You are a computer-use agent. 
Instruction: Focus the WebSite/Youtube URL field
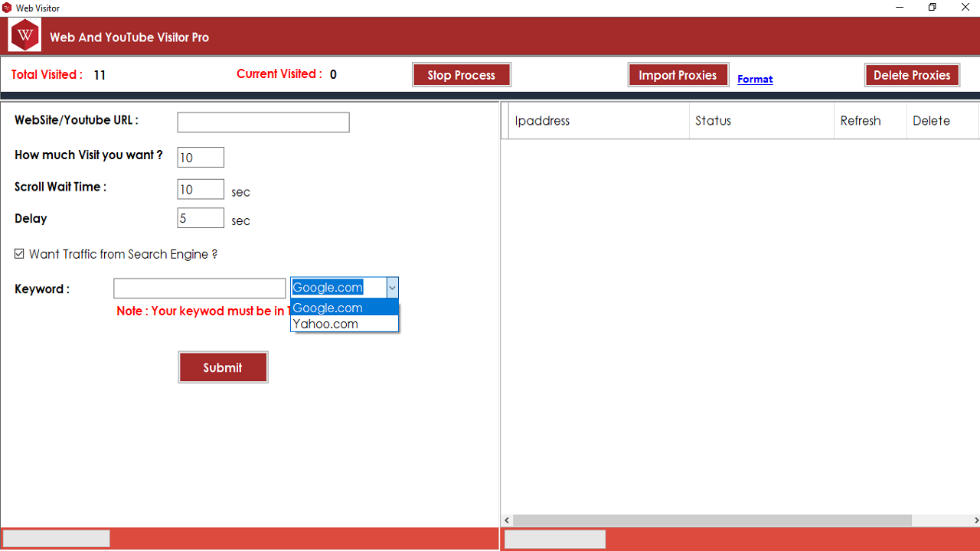click(x=263, y=122)
